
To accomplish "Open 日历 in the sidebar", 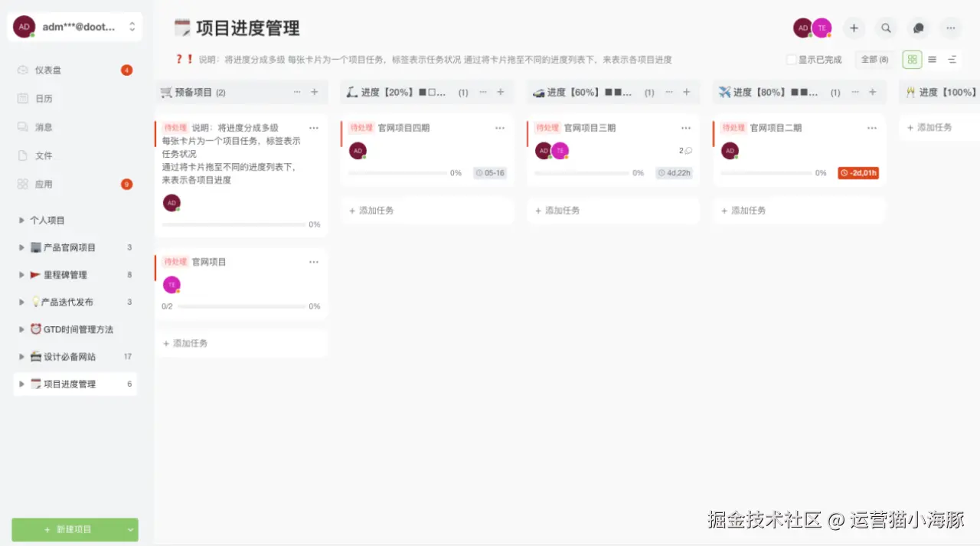I will point(75,98).
